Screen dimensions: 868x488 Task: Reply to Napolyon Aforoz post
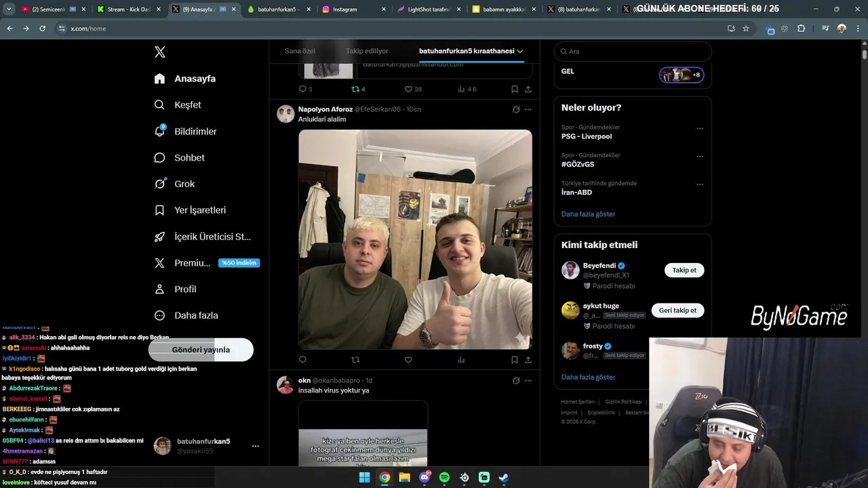tap(302, 360)
